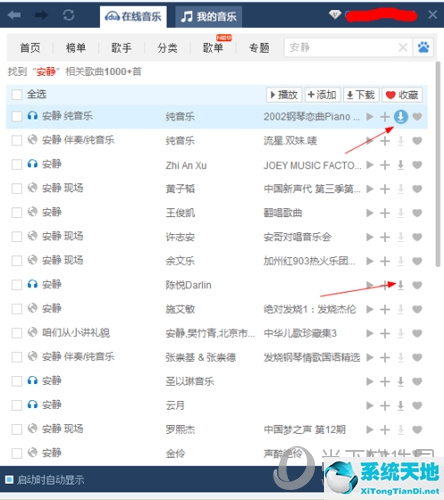444x500 pixels.
Task: Open the 分类 menu item
Action: click(x=167, y=48)
